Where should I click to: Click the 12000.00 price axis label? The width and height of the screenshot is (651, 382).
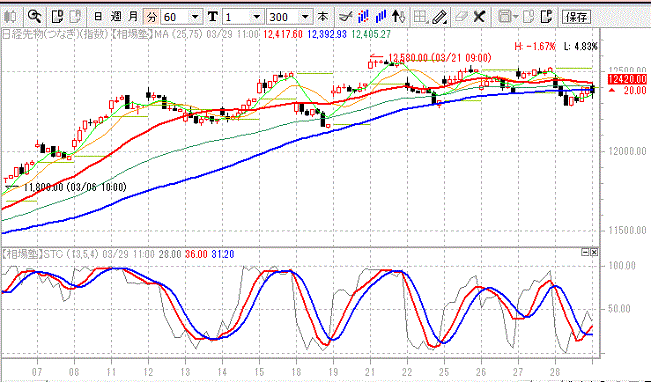pos(627,151)
